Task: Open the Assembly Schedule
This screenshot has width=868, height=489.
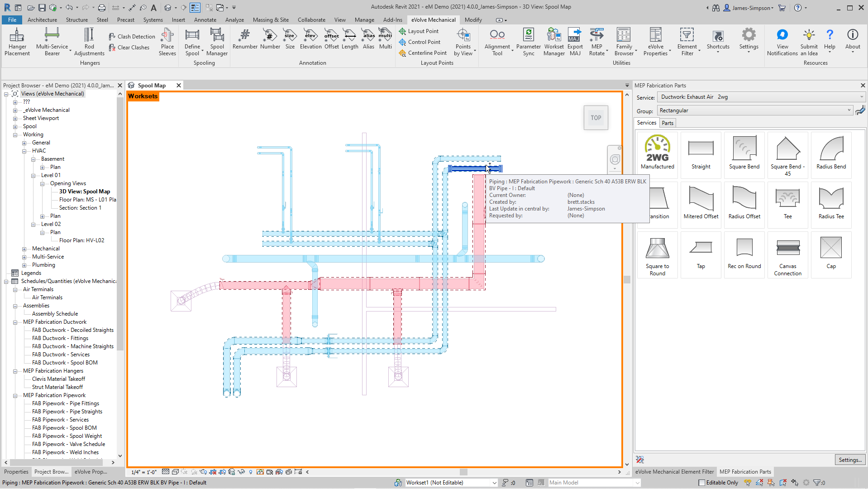Action: click(x=55, y=314)
